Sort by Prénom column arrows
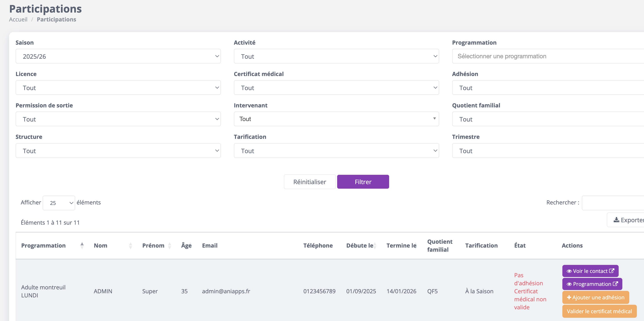 [x=170, y=245]
